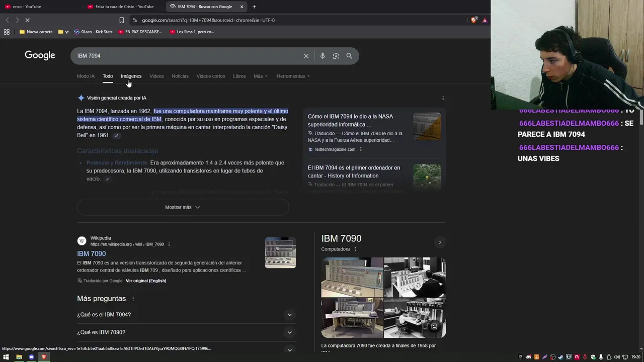Click the Google logo

(40, 55)
